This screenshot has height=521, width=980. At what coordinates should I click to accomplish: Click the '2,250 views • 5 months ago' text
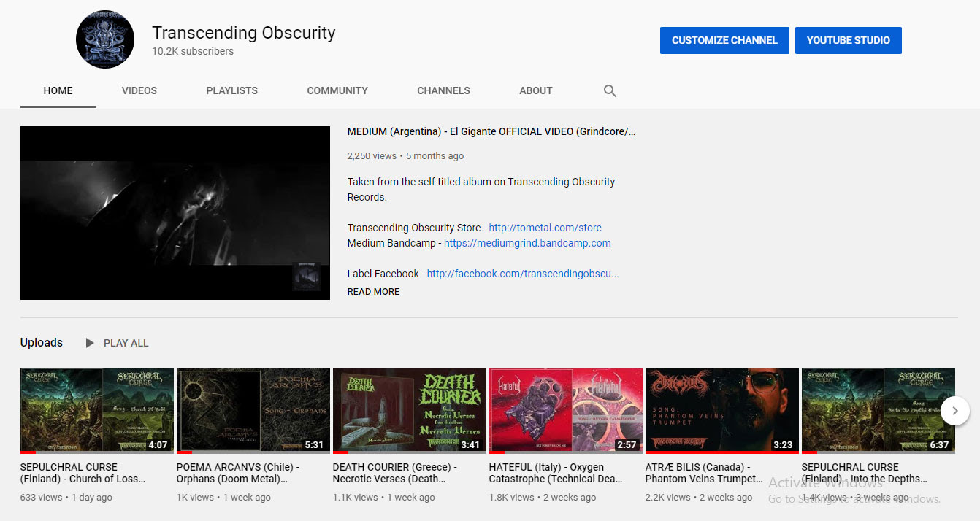pos(405,155)
